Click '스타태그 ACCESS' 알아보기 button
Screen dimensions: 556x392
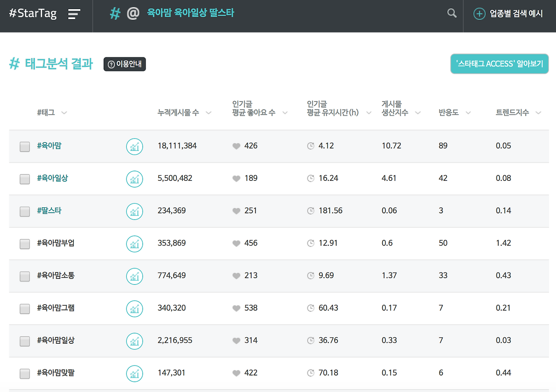click(500, 64)
